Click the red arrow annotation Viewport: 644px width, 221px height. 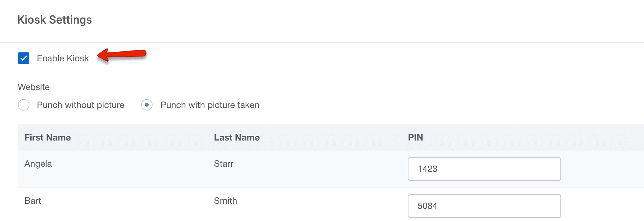pos(122,55)
